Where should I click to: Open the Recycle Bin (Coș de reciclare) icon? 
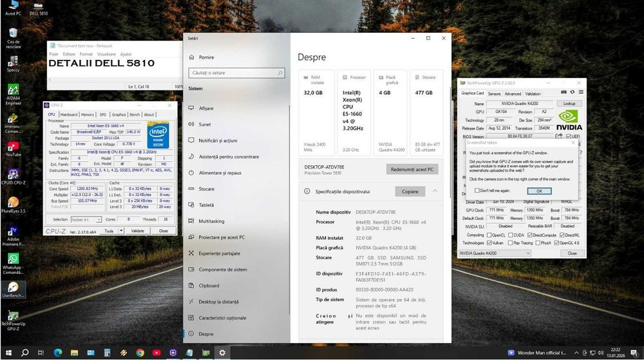(x=13, y=38)
